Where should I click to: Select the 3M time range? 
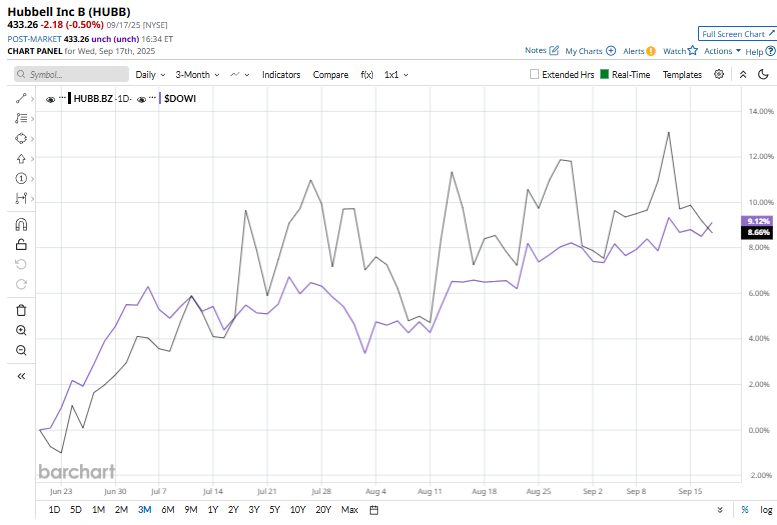click(x=144, y=510)
